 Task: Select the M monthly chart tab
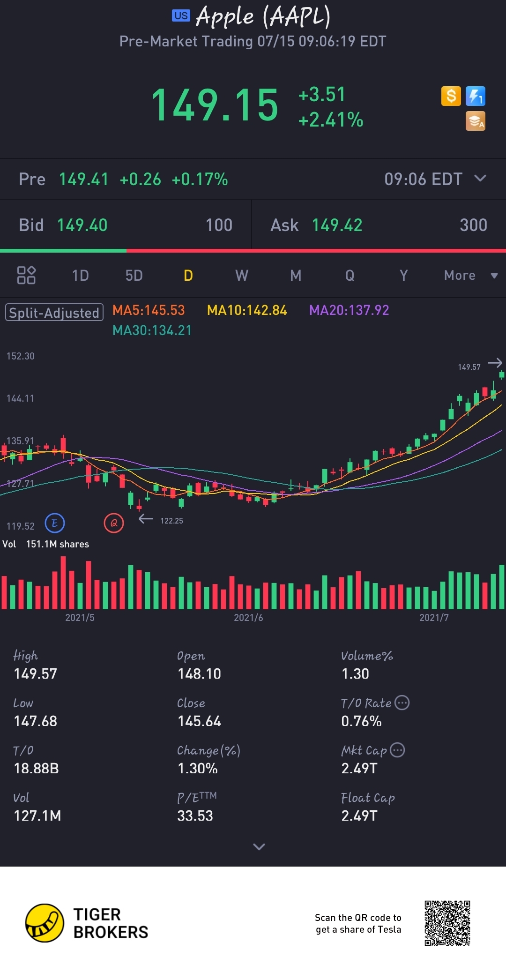(x=296, y=275)
